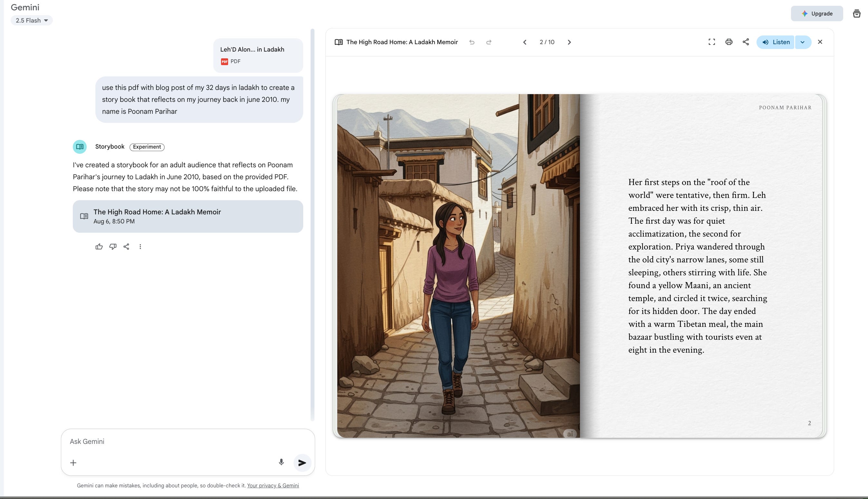Click the undo arrow beside the storybook title
Viewport: 868px width, 499px height.
coord(472,42)
